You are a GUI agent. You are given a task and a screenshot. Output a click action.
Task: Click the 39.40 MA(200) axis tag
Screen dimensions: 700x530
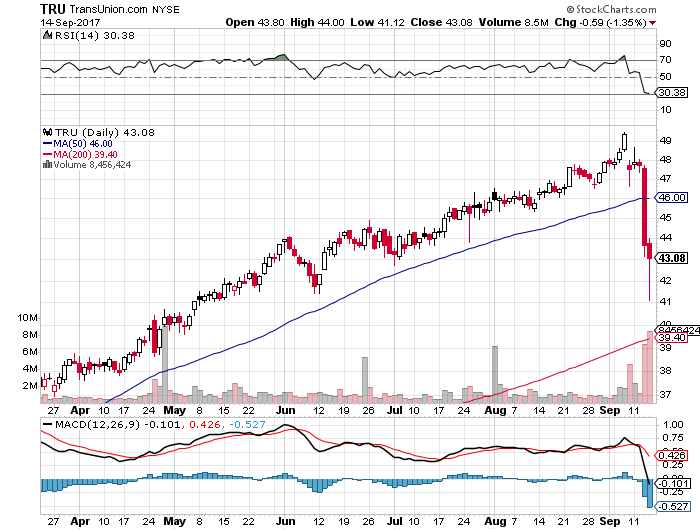[x=667, y=338]
